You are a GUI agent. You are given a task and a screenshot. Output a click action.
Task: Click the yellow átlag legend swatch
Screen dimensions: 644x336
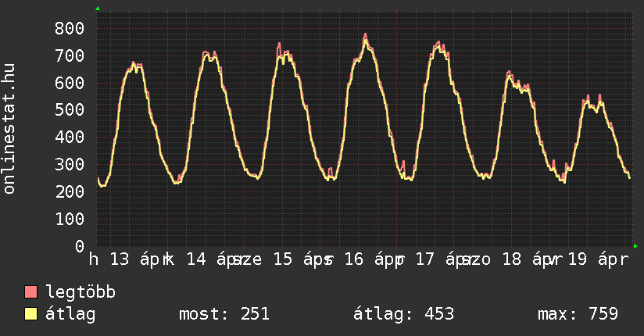pyautogui.click(x=31, y=314)
